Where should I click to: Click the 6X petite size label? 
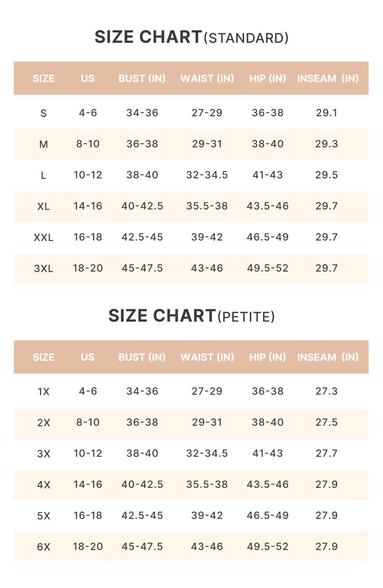[x=43, y=547]
